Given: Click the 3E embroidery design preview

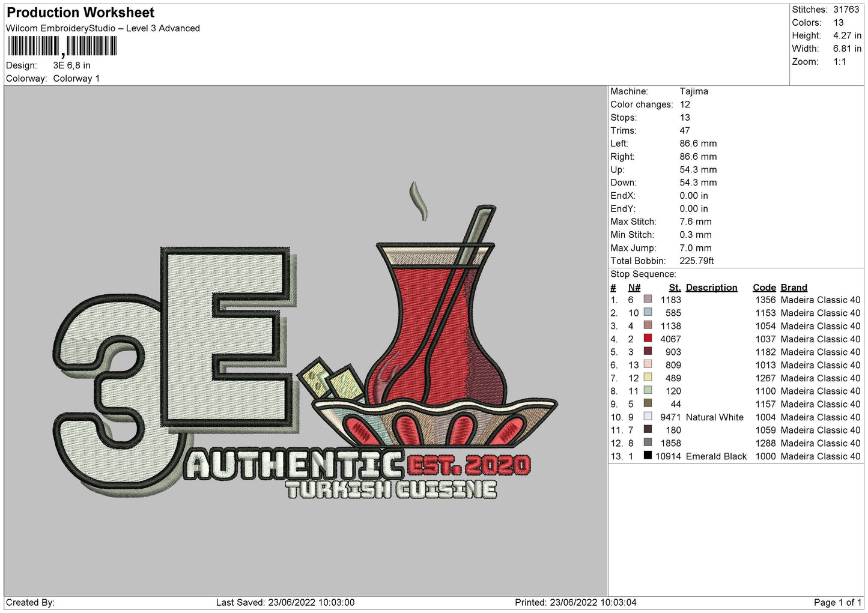Looking at the screenshot, I should pyautogui.click(x=306, y=341).
